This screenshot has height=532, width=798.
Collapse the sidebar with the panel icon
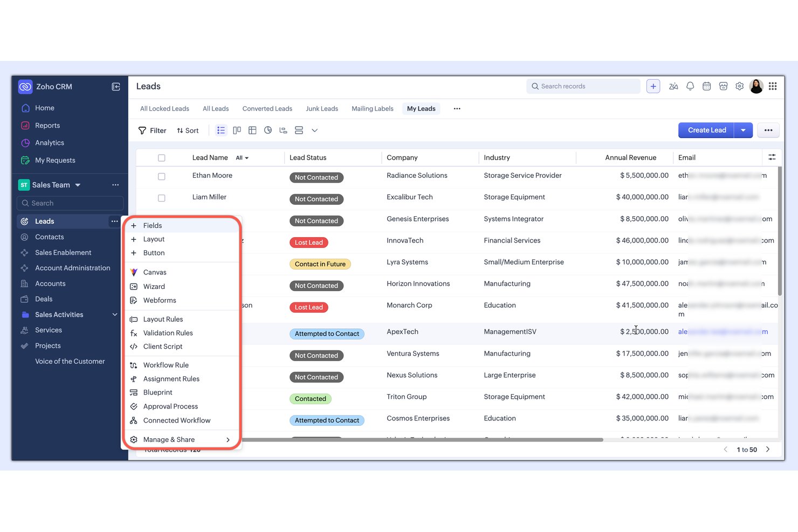coord(116,87)
